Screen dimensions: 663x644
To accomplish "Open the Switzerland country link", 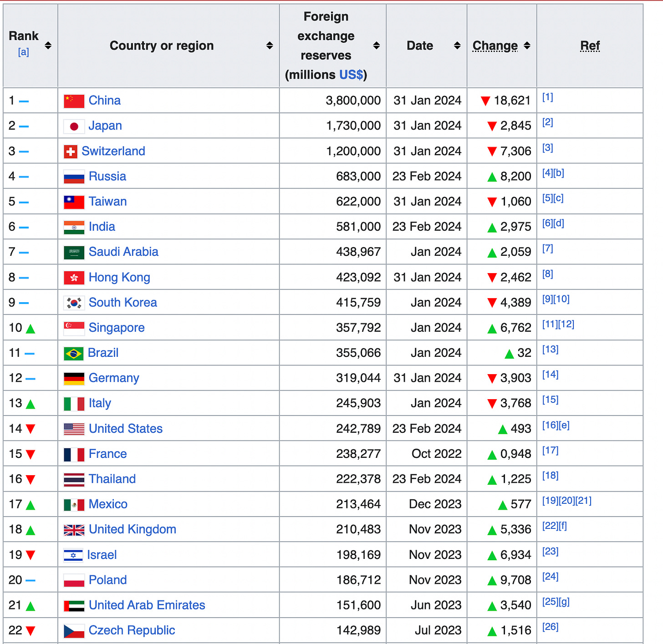I will [113, 151].
